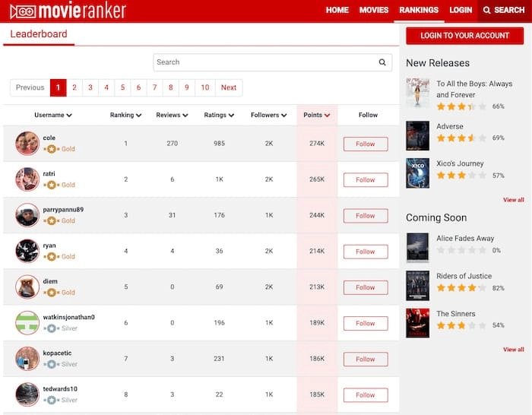Screen dimensions: 532x415
Task: Go to page 2
Action: (x=74, y=87)
